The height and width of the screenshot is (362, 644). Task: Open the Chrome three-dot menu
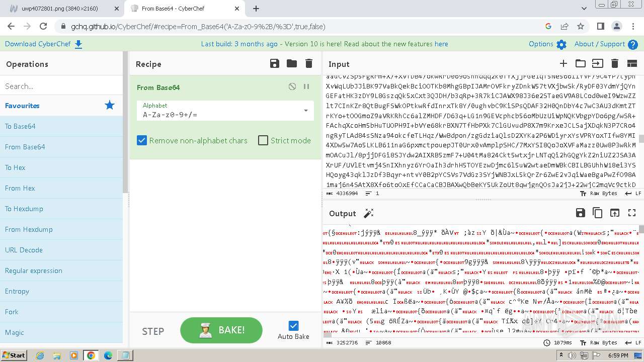[x=632, y=26]
